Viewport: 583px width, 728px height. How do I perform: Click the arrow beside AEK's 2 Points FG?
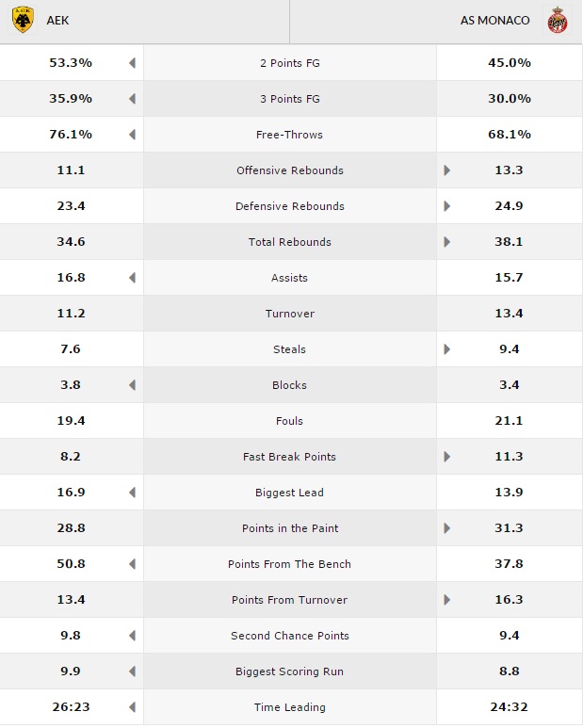tap(133, 63)
